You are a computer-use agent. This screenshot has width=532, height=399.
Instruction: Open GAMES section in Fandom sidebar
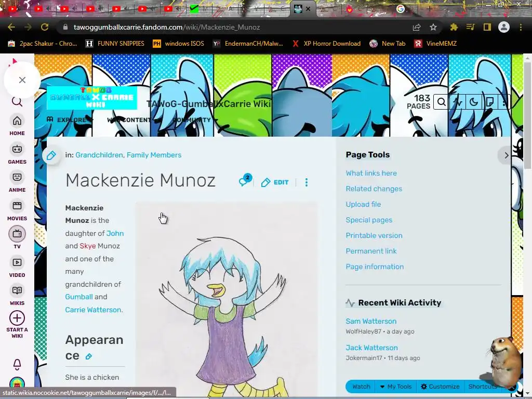point(17,154)
